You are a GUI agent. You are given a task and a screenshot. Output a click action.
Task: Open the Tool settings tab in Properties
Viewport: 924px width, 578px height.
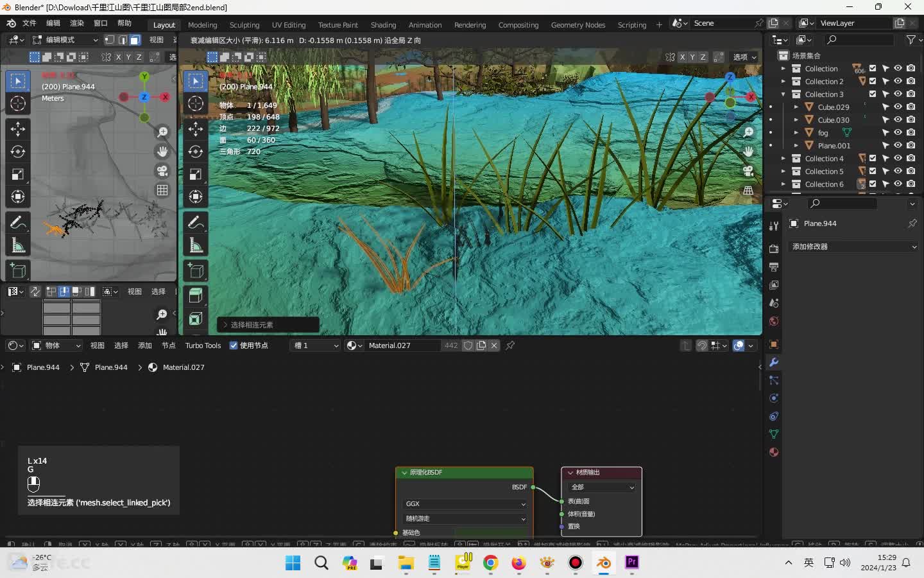(774, 225)
